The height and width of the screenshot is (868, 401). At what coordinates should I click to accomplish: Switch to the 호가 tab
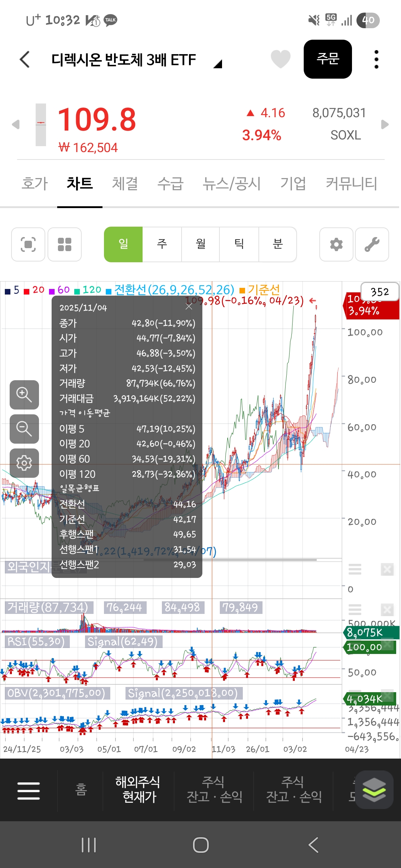[35, 184]
